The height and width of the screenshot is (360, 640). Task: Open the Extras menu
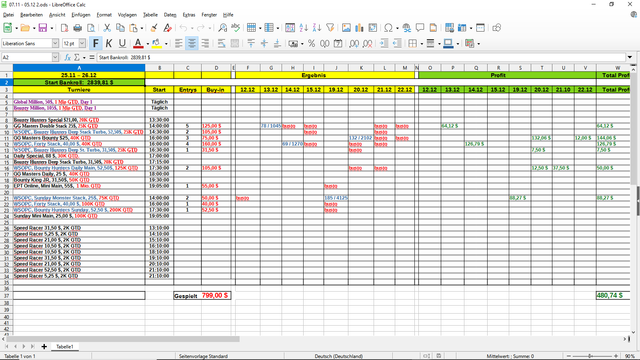pos(189,15)
